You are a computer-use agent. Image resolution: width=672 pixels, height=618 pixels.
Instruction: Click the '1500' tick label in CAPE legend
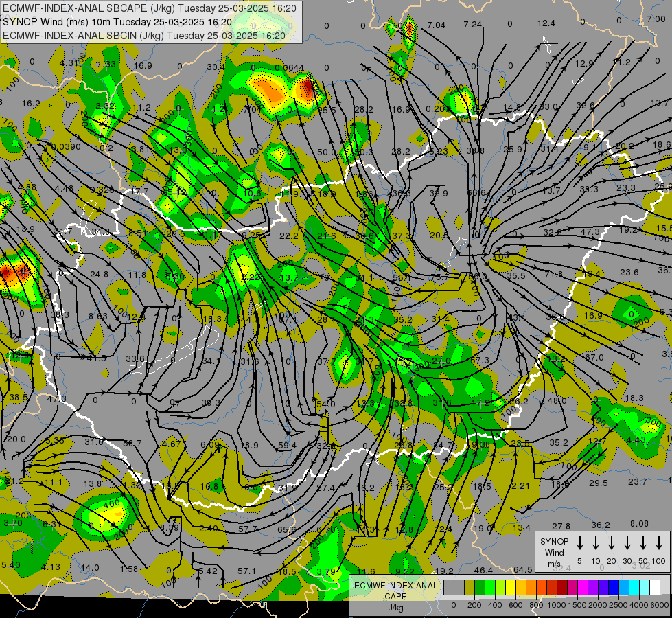click(x=577, y=605)
